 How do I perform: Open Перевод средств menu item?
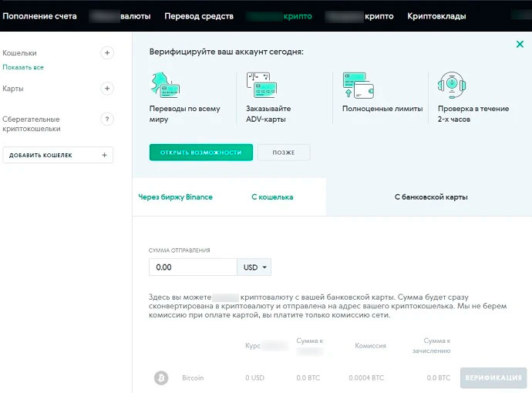(198, 15)
